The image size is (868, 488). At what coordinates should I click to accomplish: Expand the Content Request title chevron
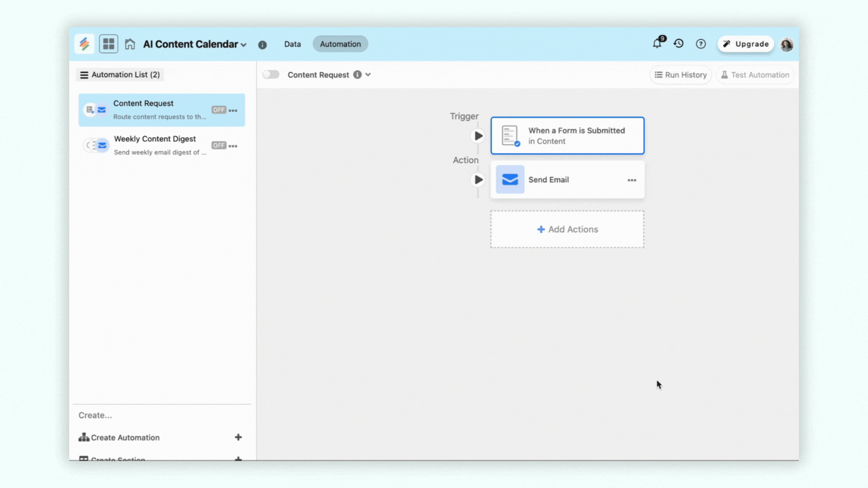click(368, 75)
